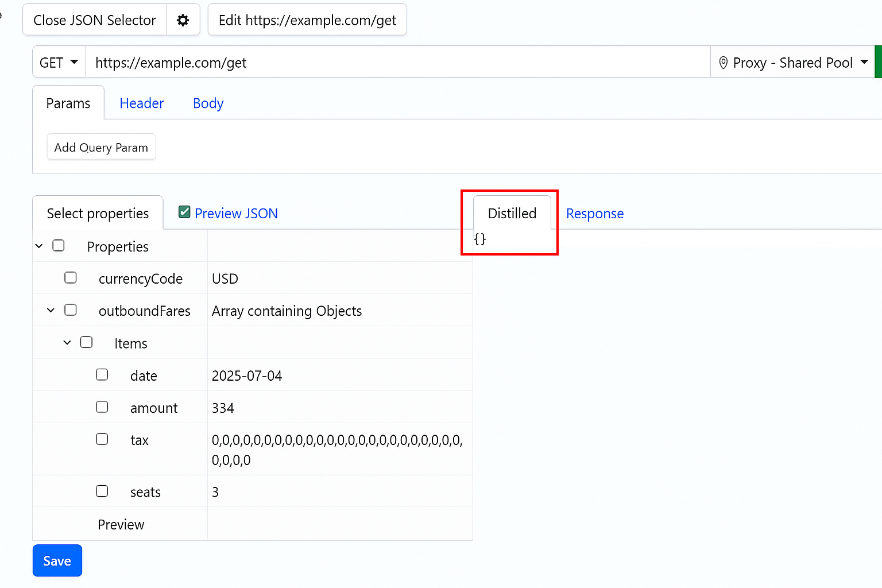
Task: Collapse the Items node
Action: tap(67, 342)
